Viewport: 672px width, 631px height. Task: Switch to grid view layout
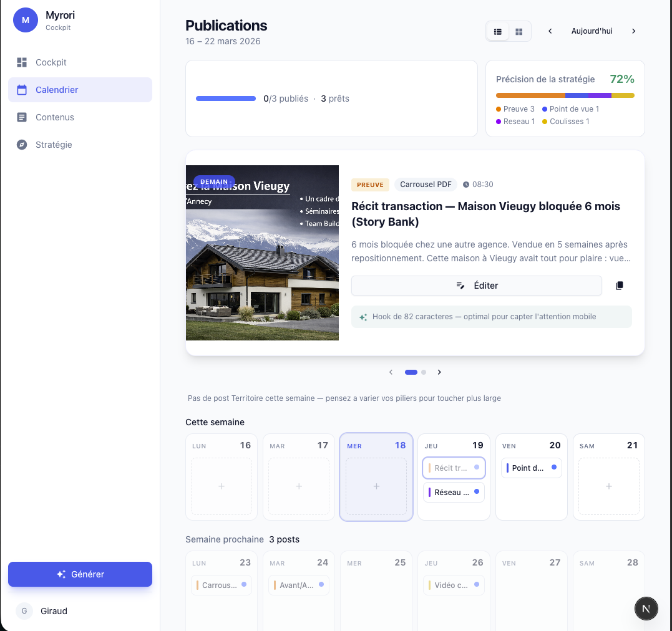[519, 32]
